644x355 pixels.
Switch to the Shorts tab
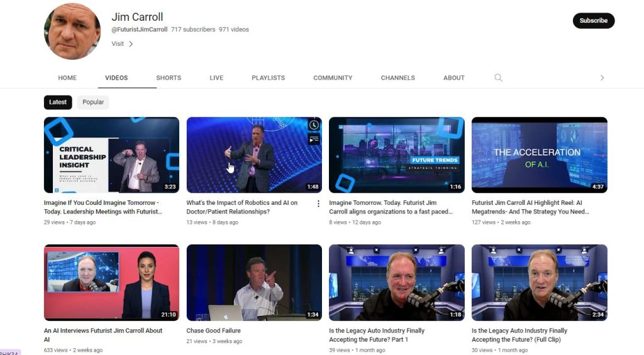point(169,78)
